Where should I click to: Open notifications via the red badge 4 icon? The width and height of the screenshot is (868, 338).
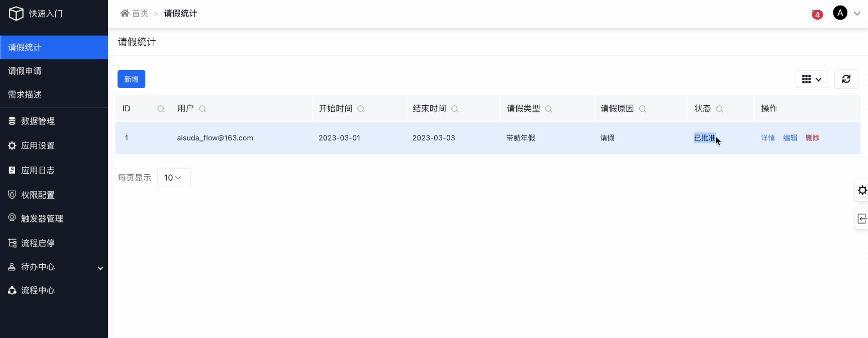pyautogui.click(x=817, y=15)
